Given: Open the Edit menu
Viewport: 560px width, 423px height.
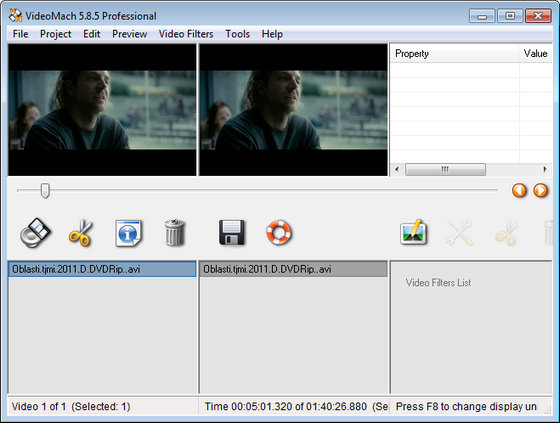Looking at the screenshot, I should [x=91, y=34].
